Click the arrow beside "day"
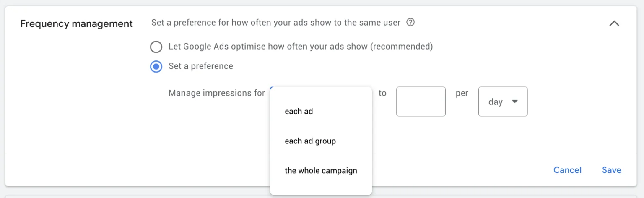 515,102
